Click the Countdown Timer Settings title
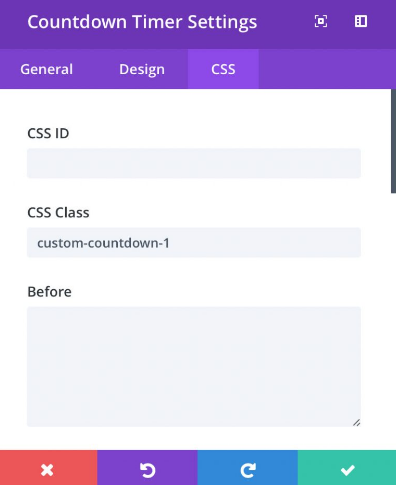Image resolution: width=396 pixels, height=485 pixels. point(142,22)
